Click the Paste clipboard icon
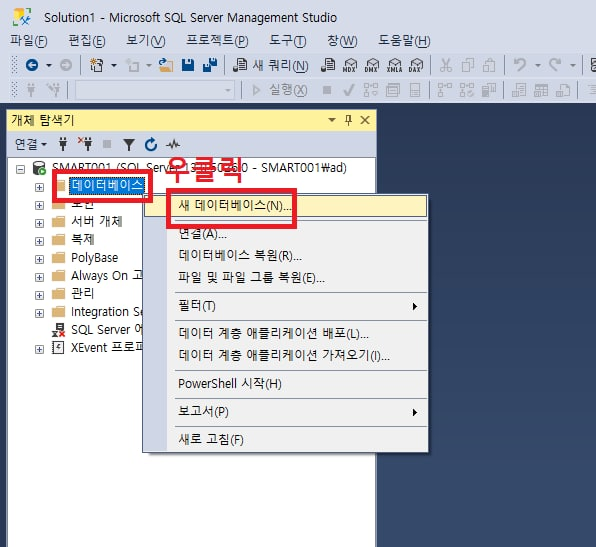596x547 pixels. (x=489, y=65)
